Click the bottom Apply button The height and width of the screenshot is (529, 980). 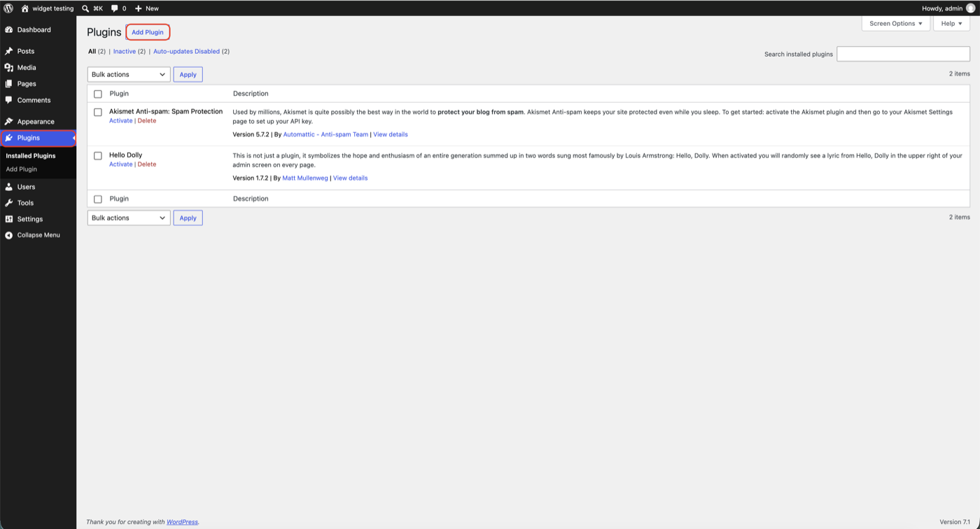click(x=188, y=218)
